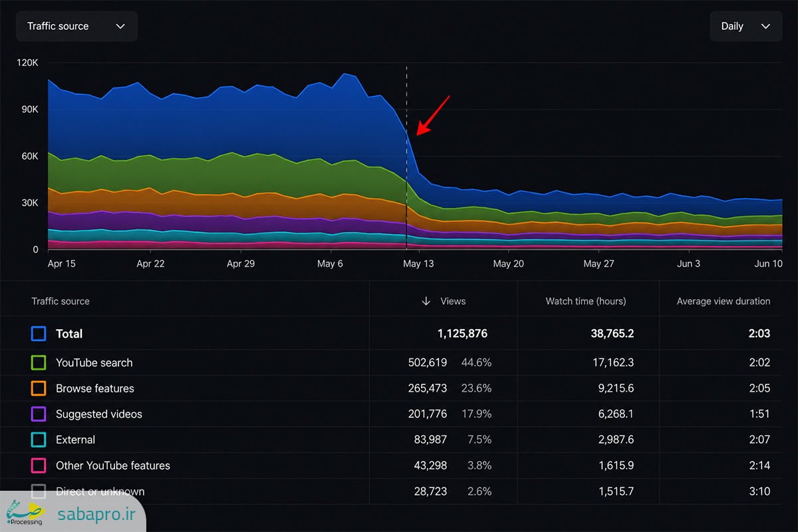Click the red arrow annotation on chart
Viewport: 798px width, 532px height.
[433, 116]
